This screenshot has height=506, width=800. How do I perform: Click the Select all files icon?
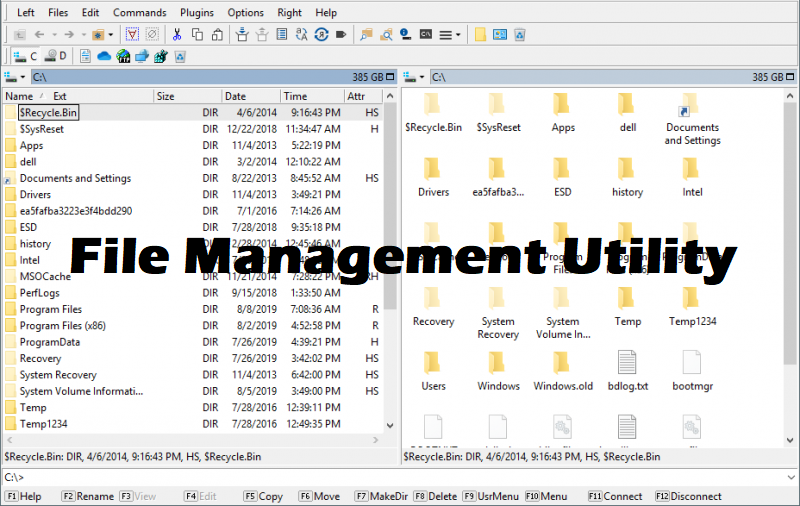click(132, 35)
